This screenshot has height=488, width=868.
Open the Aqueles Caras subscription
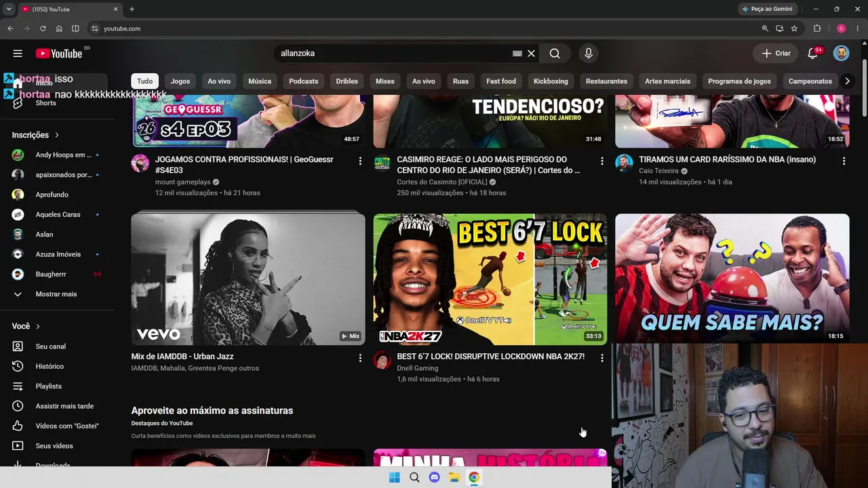[56, 215]
